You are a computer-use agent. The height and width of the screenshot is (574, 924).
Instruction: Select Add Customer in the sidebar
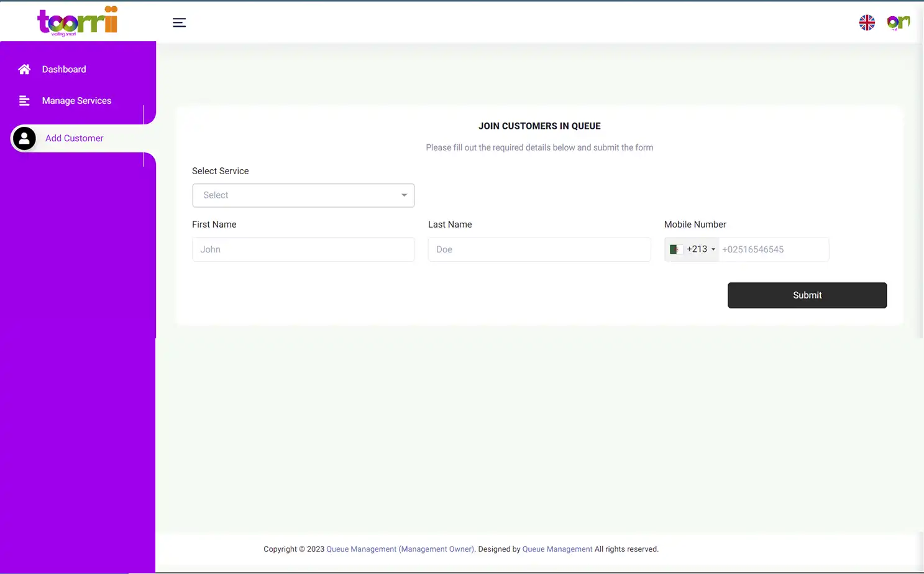pos(74,138)
